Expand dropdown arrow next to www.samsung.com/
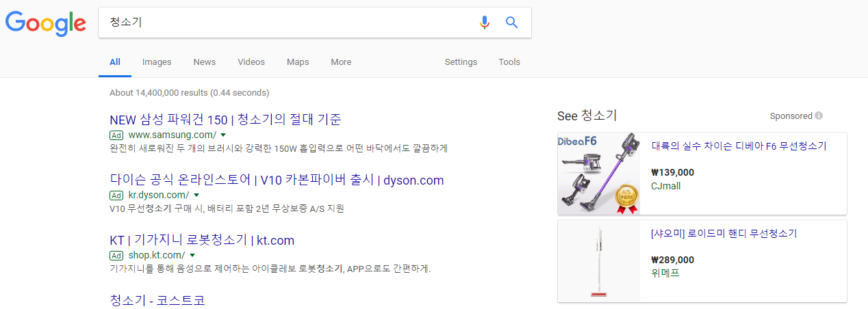Screen dimensions: 868x309 click(x=223, y=135)
